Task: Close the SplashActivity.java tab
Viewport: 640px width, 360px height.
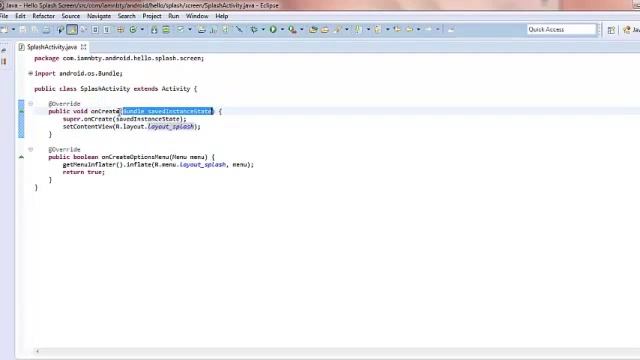Action: click(x=84, y=47)
